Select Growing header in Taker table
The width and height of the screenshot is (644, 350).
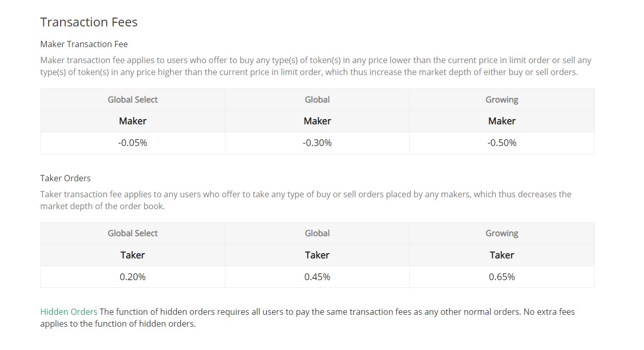pyautogui.click(x=502, y=234)
